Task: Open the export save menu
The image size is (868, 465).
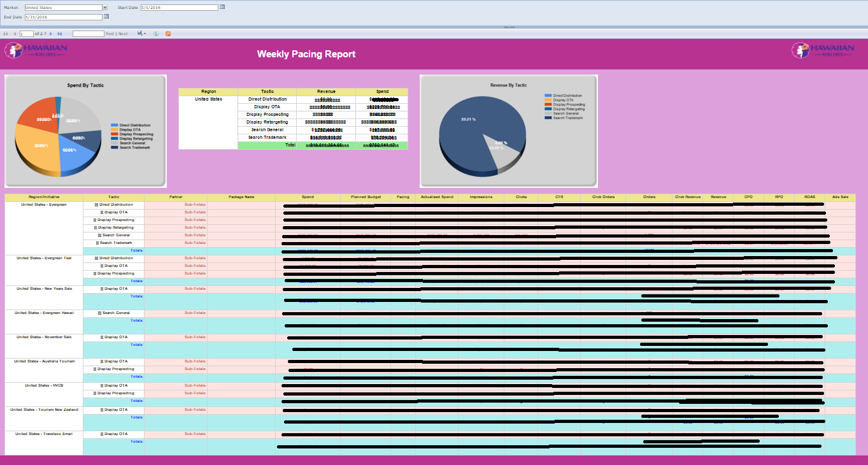Action: (x=141, y=34)
